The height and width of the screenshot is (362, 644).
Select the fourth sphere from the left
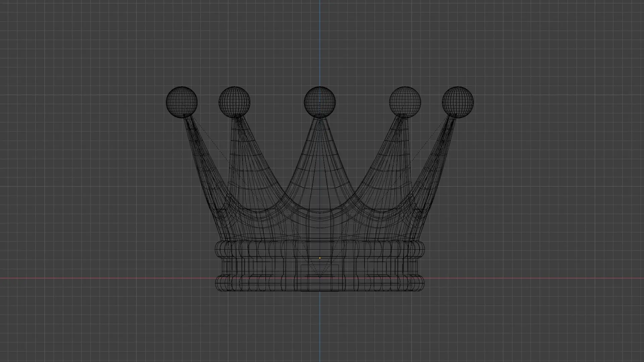point(405,102)
